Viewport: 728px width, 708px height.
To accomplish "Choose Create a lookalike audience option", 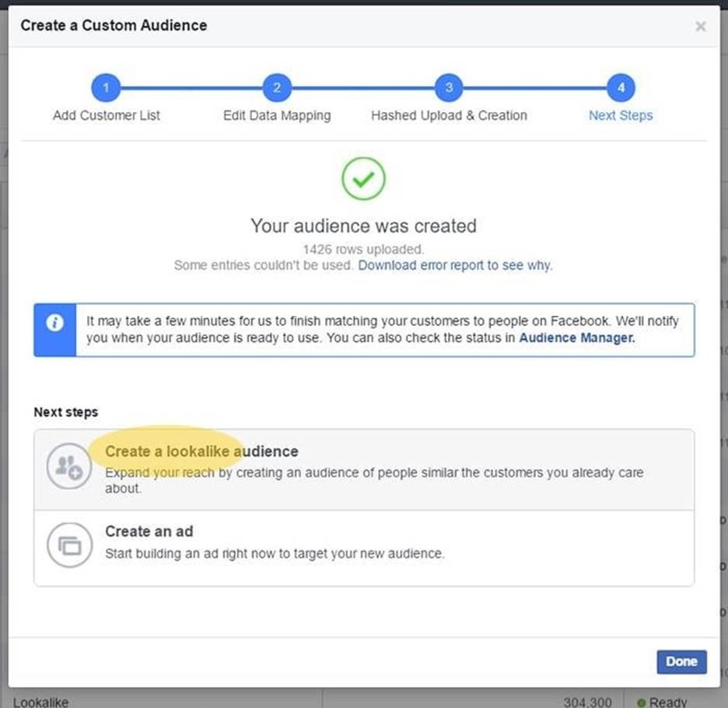I will 201,451.
